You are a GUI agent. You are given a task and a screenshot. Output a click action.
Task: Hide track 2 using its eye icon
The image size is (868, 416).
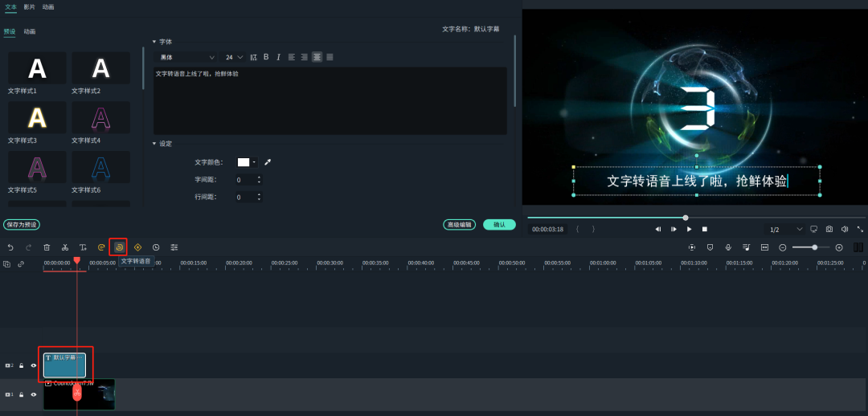pos(34,365)
